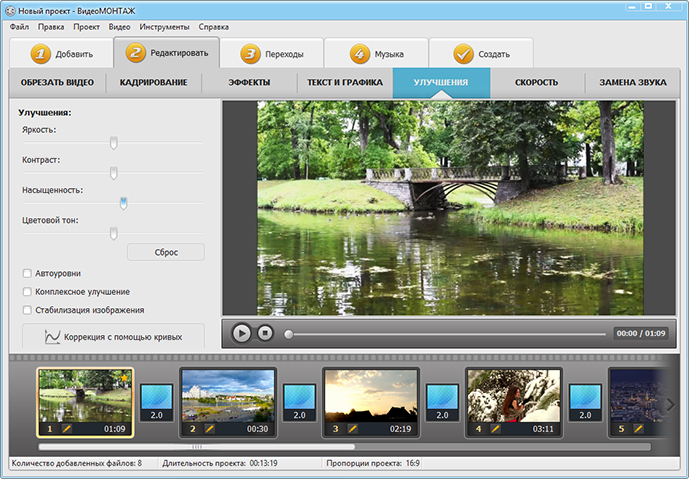Open the Создать step tab
The width and height of the screenshot is (689, 479).
click(x=481, y=54)
